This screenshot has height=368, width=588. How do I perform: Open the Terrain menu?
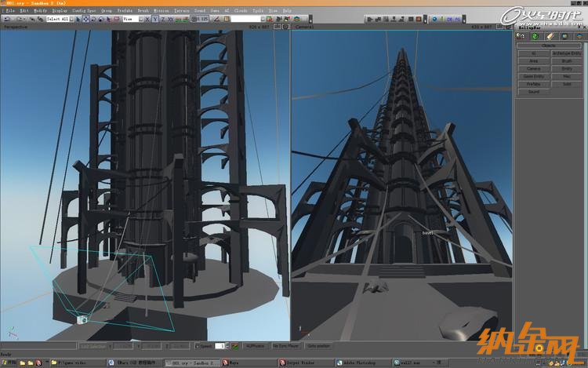(181, 10)
